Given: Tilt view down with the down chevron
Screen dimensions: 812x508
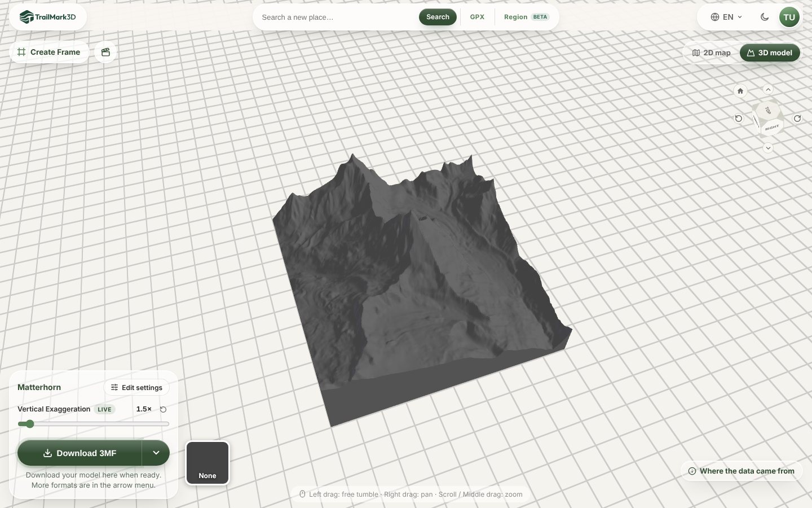Looking at the screenshot, I should pyautogui.click(x=768, y=148).
